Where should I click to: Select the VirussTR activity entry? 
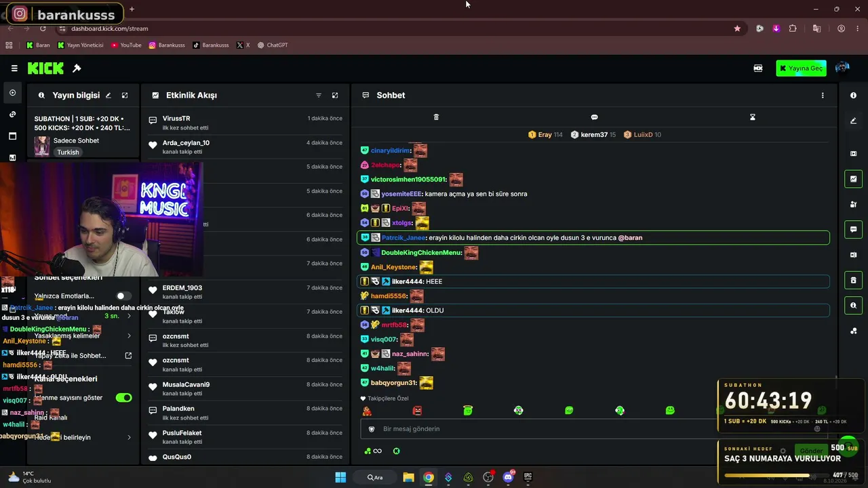click(245, 122)
